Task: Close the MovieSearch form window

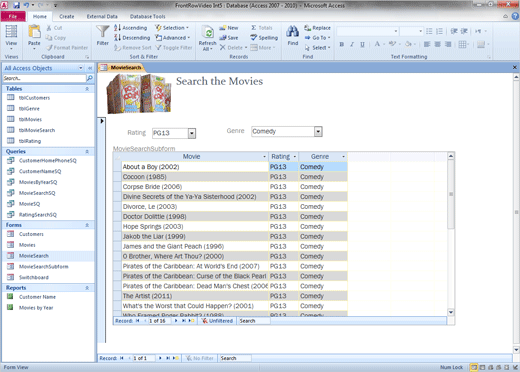Action: [515, 67]
